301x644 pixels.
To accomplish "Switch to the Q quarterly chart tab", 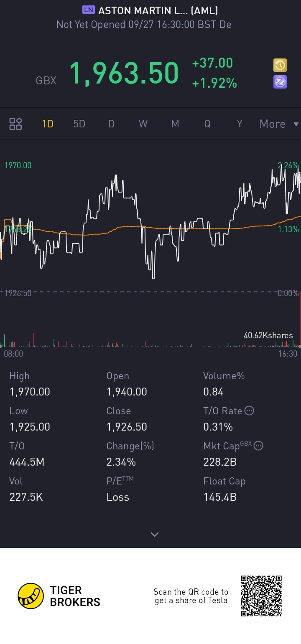I will [207, 124].
